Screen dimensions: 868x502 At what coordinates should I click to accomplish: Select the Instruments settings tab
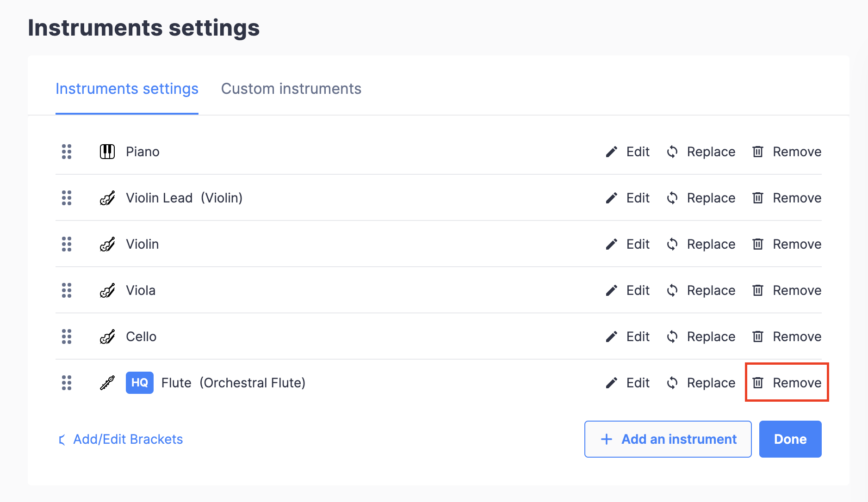127,89
